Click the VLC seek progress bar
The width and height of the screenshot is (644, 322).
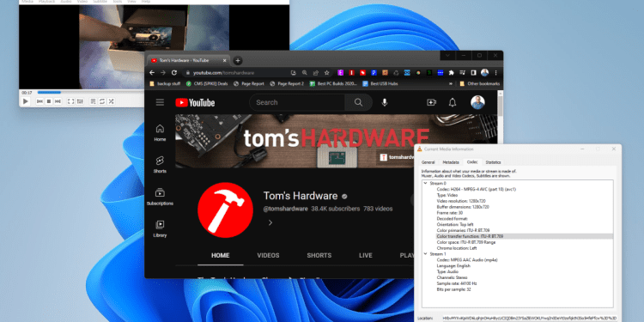point(90,93)
